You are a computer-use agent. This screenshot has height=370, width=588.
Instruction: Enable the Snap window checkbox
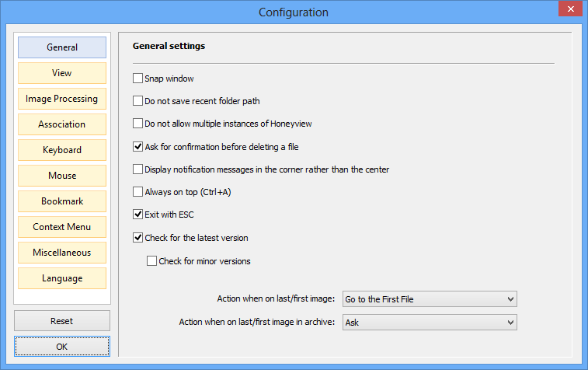pos(137,78)
